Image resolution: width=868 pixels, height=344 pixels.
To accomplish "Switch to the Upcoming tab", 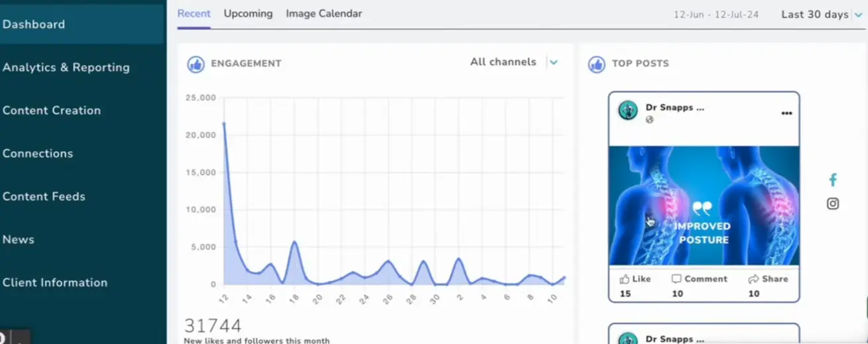I will coord(248,14).
